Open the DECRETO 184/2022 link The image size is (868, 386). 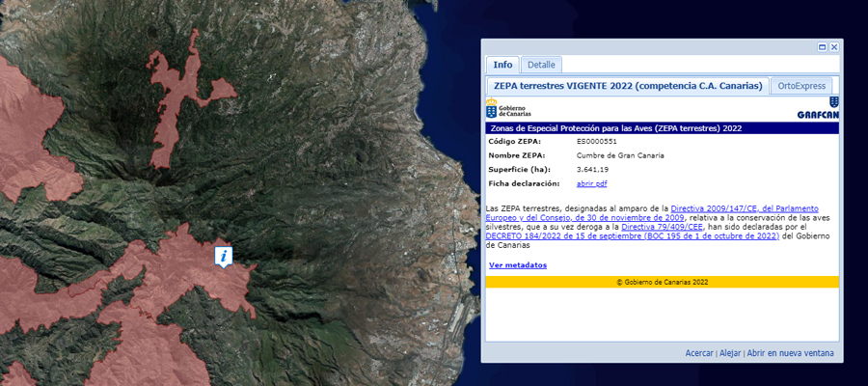coord(632,235)
